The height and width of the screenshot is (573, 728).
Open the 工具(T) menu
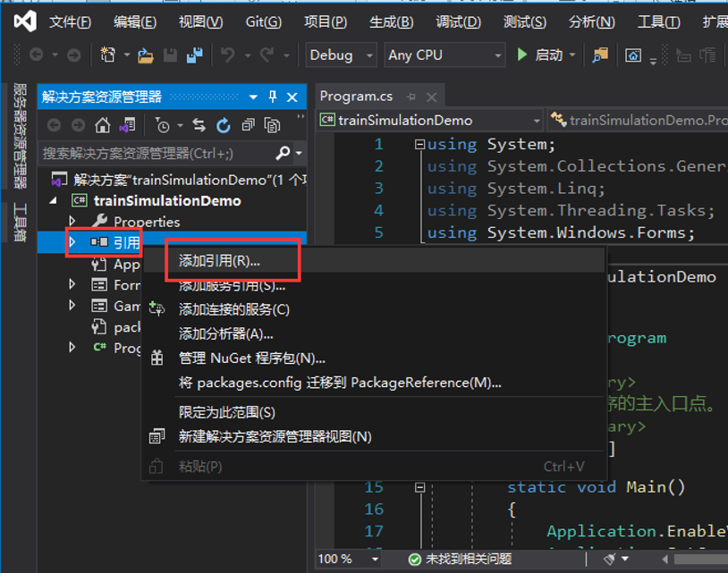point(658,21)
